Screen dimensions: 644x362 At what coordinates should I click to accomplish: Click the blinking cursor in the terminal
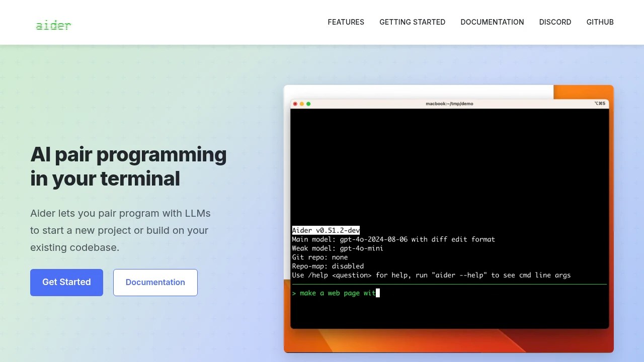[x=377, y=293]
